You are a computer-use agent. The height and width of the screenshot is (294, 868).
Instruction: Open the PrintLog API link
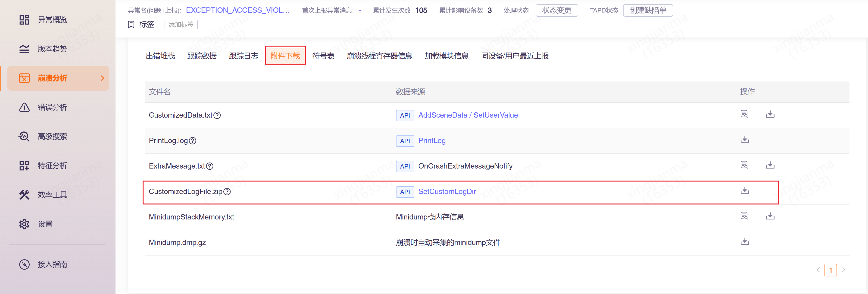(432, 141)
